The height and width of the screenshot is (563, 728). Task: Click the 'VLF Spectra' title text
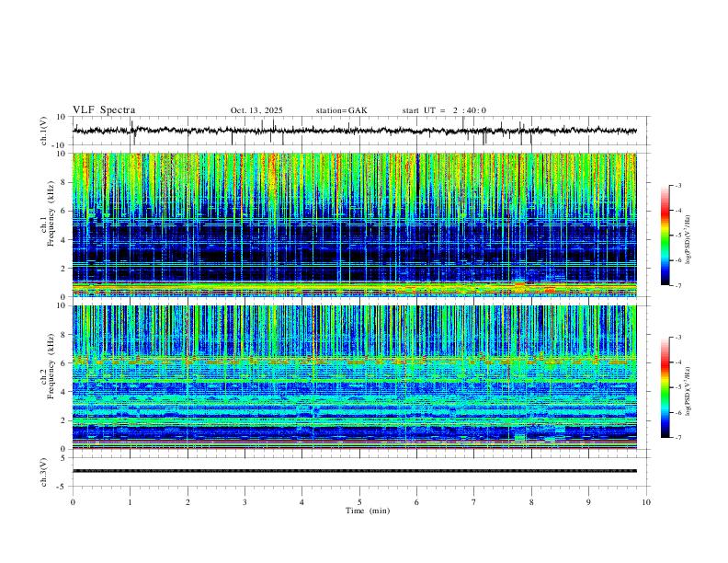[104, 110]
